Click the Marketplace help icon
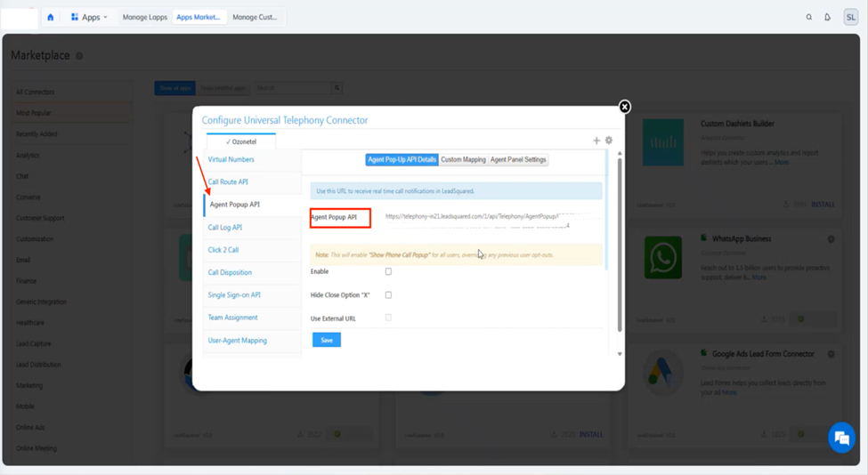The width and height of the screenshot is (868, 475). point(79,56)
